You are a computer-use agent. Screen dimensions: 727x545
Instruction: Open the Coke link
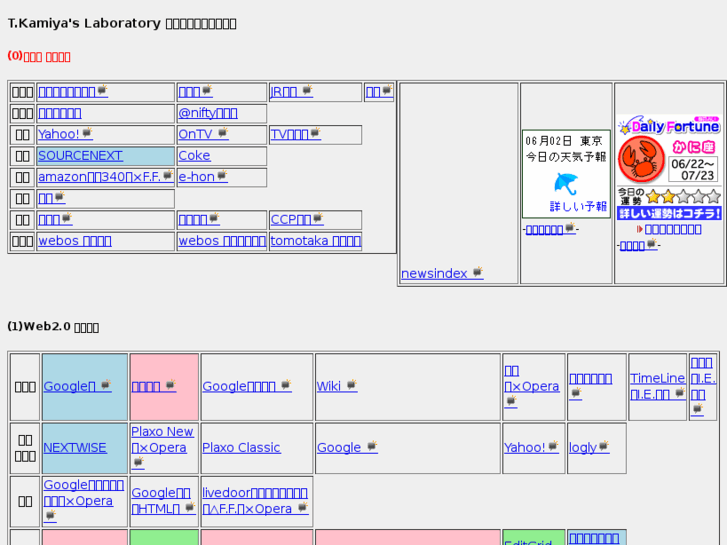[x=194, y=156]
